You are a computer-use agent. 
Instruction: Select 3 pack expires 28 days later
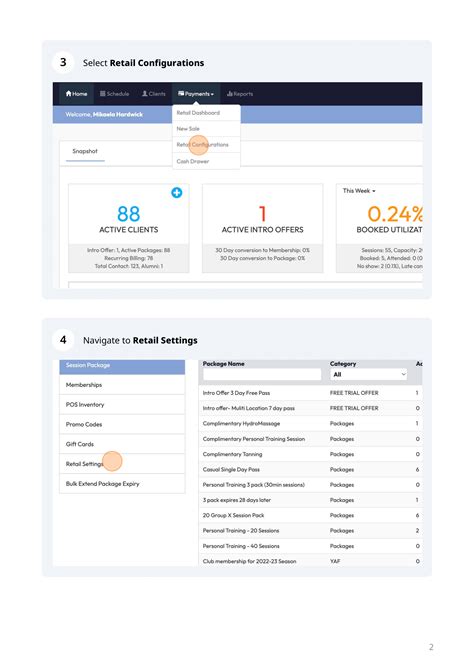[x=311, y=500]
